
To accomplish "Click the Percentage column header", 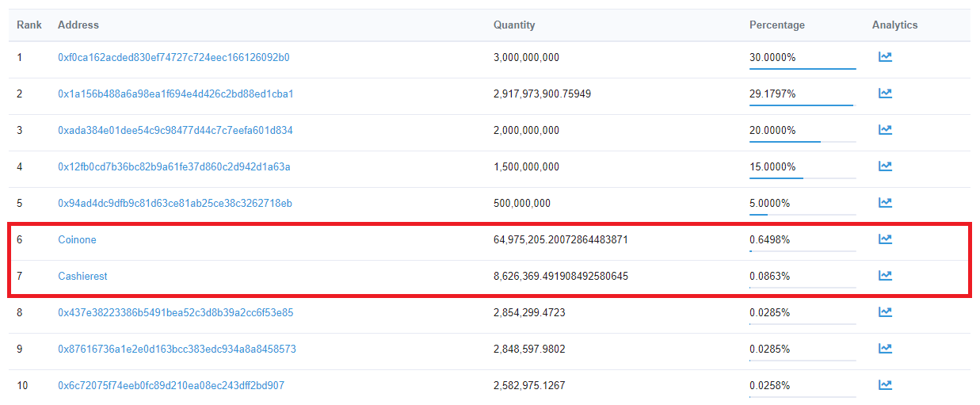I will pyautogui.click(x=777, y=25).
